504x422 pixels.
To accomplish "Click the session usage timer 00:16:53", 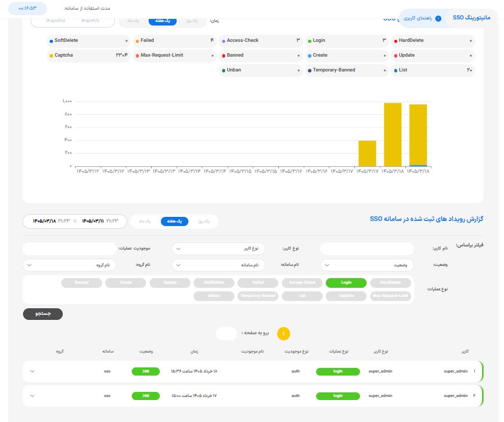I will click(28, 8).
